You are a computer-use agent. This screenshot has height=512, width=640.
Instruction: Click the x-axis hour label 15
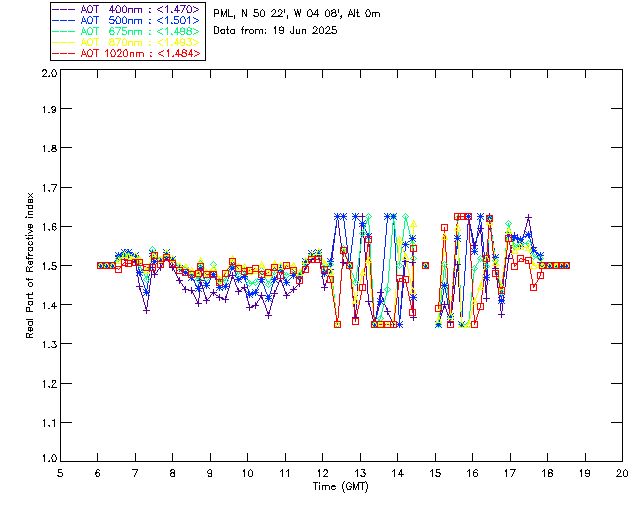pos(435,473)
